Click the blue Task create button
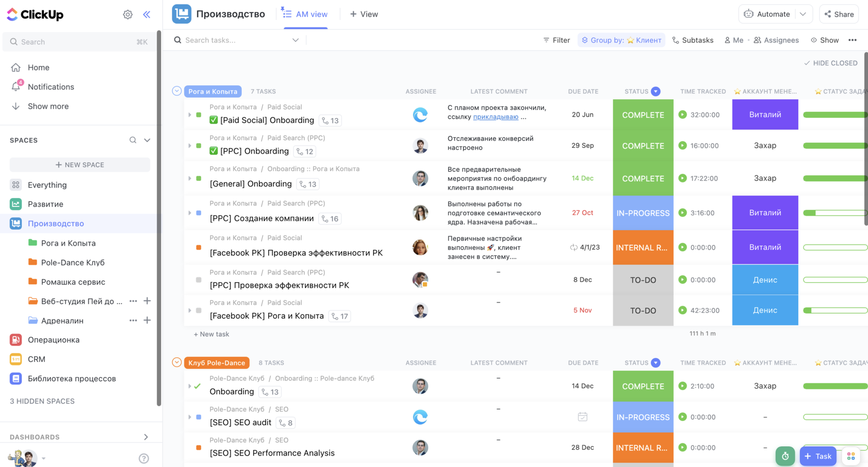868x467 pixels. pyautogui.click(x=818, y=456)
